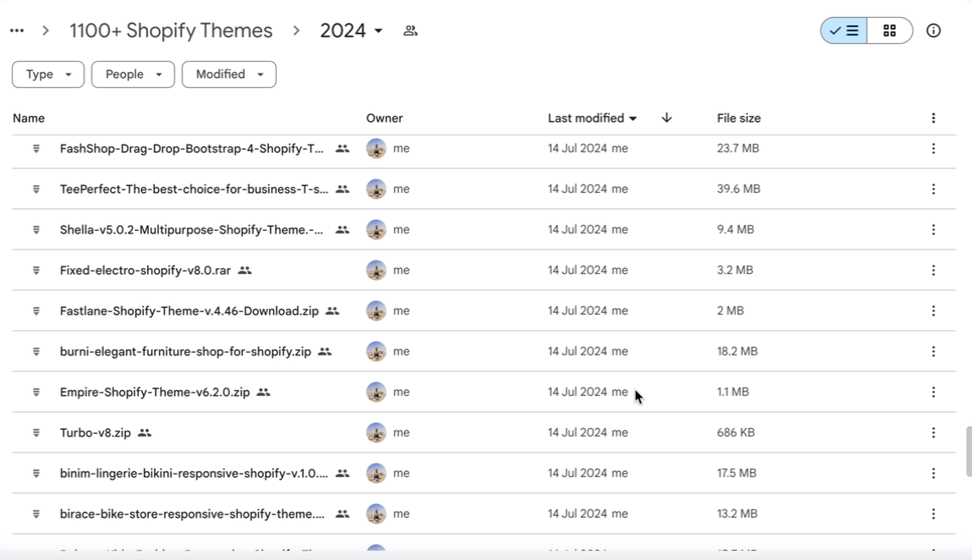Open more actions for Fixed-electro-shopify-v8.0.rar
This screenshot has width=972, height=560.
934,271
